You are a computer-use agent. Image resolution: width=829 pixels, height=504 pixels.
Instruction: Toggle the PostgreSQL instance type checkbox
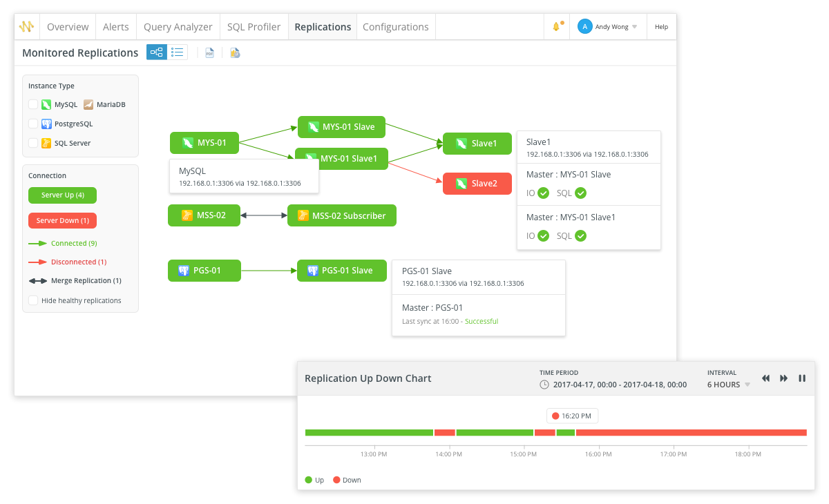33,124
